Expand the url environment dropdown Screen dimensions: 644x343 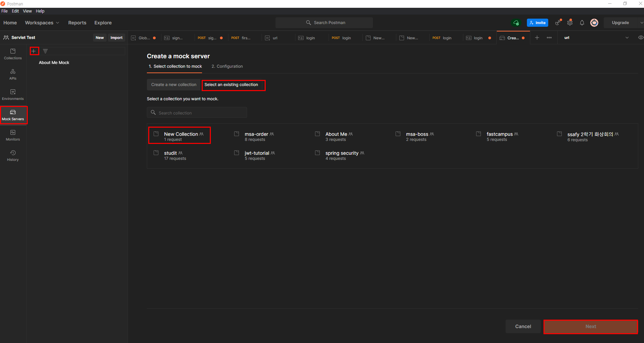pyautogui.click(x=627, y=38)
